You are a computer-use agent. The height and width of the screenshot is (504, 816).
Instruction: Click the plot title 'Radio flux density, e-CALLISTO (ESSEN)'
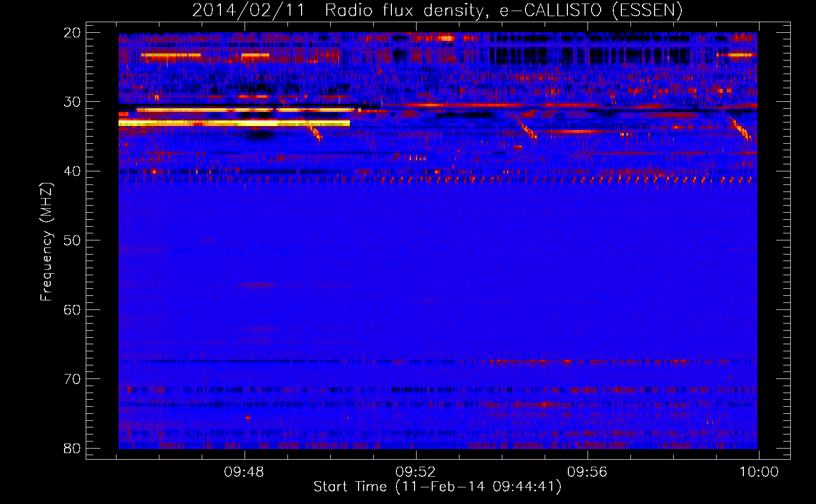point(503,10)
